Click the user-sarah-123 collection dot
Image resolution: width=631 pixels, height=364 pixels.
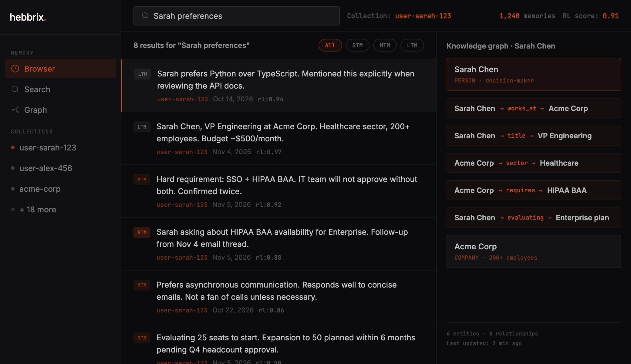pos(13,147)
